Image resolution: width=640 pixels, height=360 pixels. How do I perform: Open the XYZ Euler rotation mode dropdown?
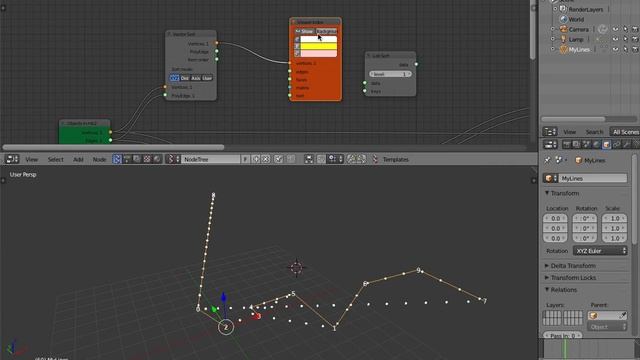click(x=600, y=251)
